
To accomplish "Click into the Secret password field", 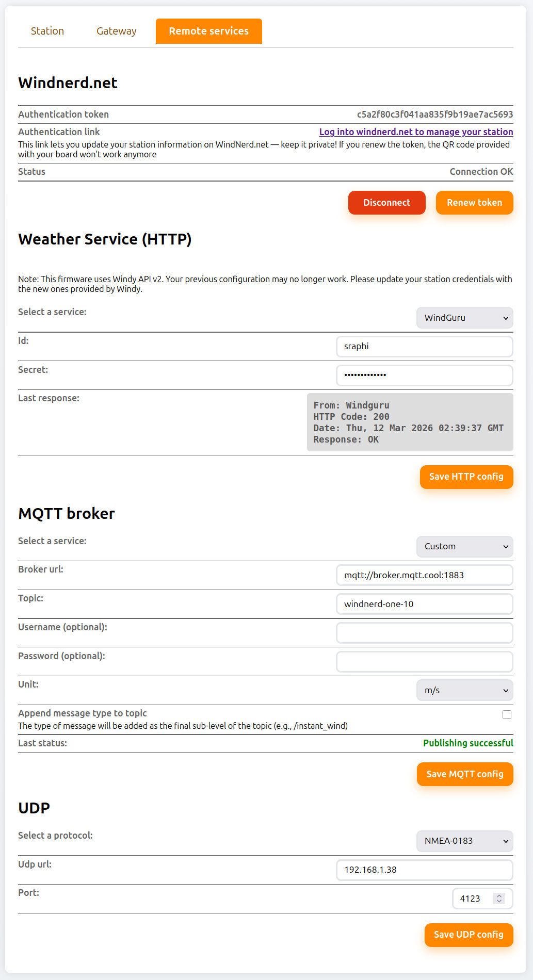I will point(425,375).
